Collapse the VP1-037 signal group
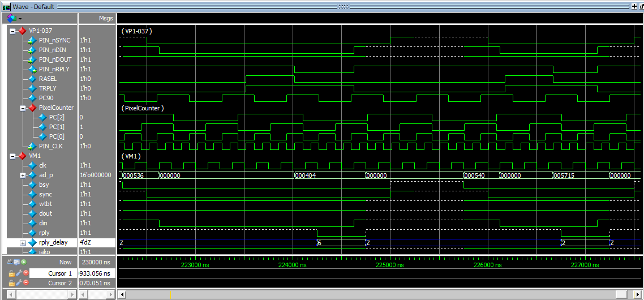 pyautogui.click(x=12, y=31)
